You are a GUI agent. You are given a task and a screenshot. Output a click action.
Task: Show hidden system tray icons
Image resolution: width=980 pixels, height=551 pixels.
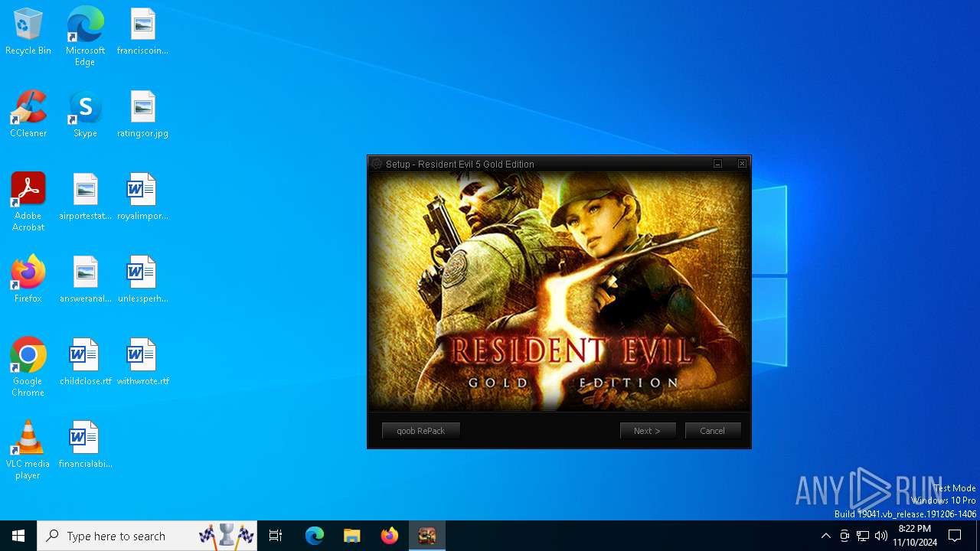[825, 536]
